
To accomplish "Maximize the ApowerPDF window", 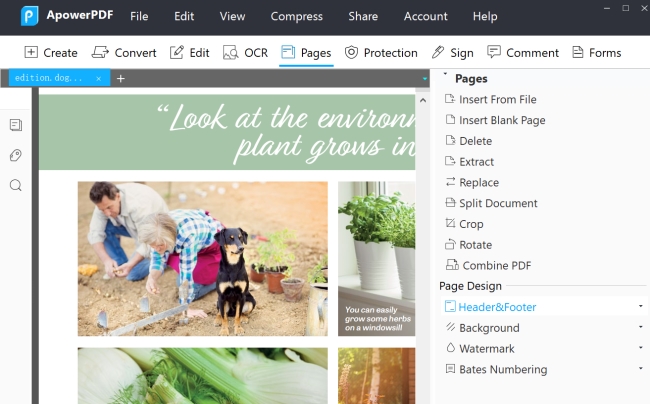I will (x=626, y=8).
